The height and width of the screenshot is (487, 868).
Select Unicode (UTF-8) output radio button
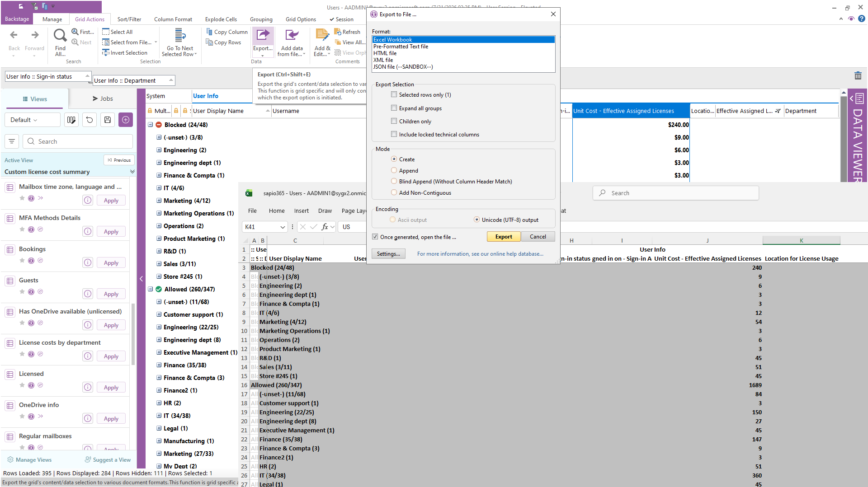pyautogui.click(x=476, y=220)
